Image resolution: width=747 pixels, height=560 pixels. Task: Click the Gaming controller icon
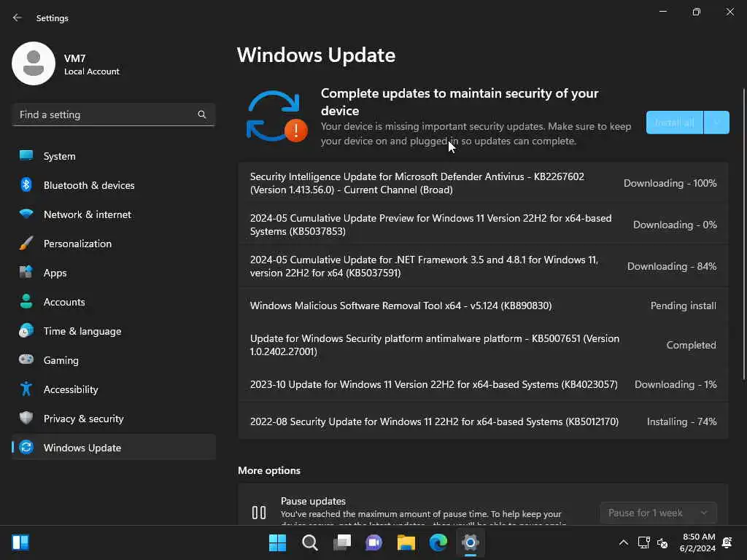tap(26, 359)
